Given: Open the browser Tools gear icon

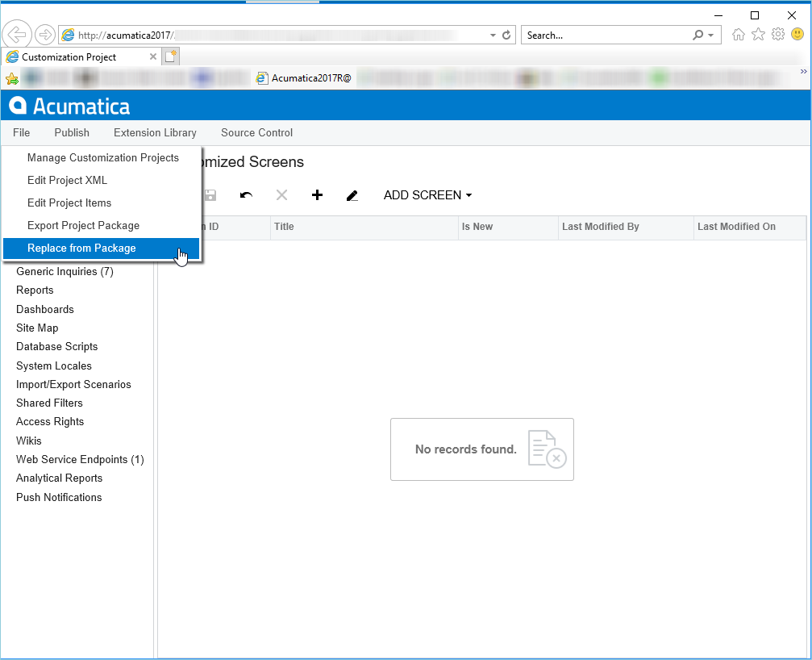Looking at the screenshot, I should point(778,34).
